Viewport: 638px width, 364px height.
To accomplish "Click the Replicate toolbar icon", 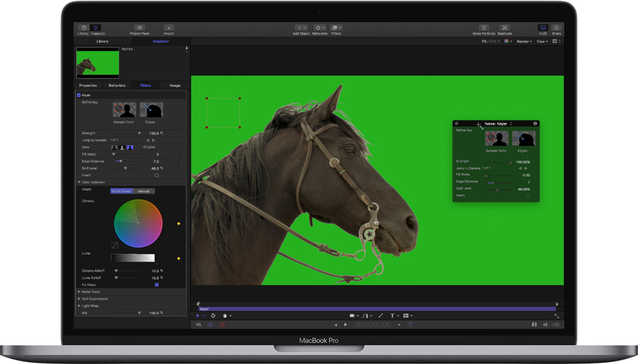I will 505,29.
